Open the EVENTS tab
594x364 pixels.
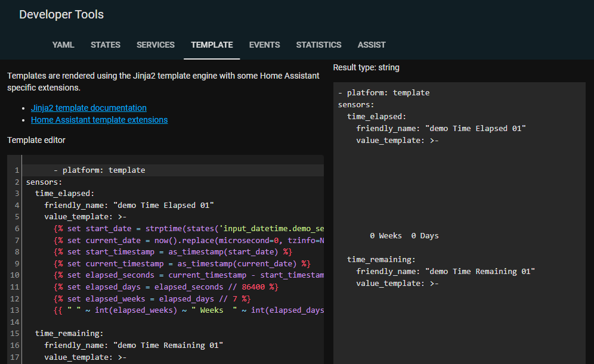tap(264, 45)
